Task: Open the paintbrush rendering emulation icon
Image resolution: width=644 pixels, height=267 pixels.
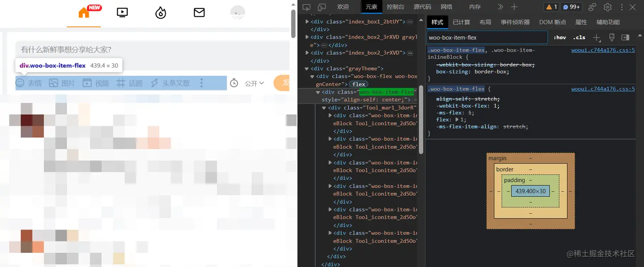Action: click(x=612, y=37)
